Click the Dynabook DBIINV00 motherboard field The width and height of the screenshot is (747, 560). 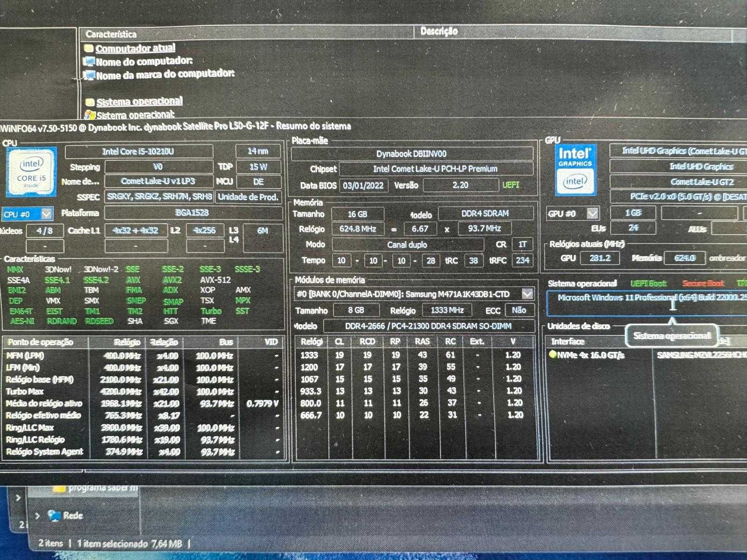pos(412,154)
